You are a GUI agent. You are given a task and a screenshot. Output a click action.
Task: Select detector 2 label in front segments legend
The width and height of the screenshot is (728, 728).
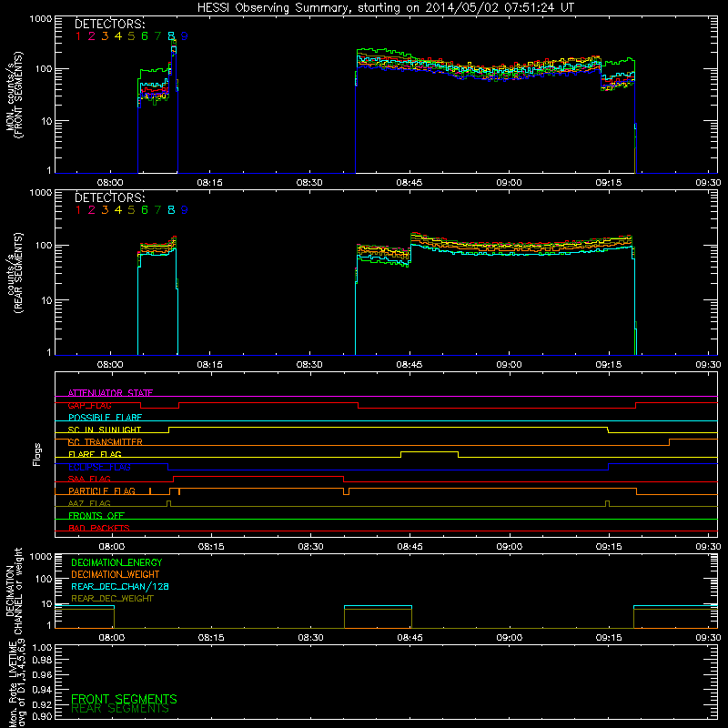coord(92,35)
